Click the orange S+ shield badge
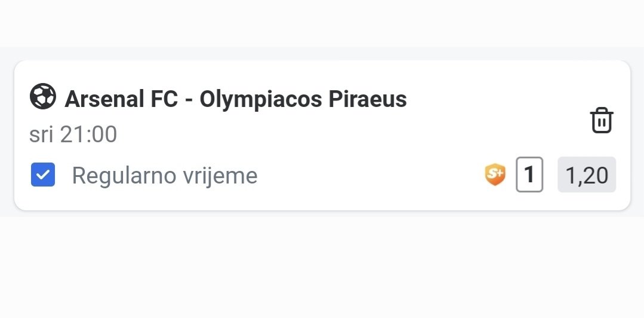The width and height of the screenshot is (644, 318). pyautogui.click(x=495, y=175)
